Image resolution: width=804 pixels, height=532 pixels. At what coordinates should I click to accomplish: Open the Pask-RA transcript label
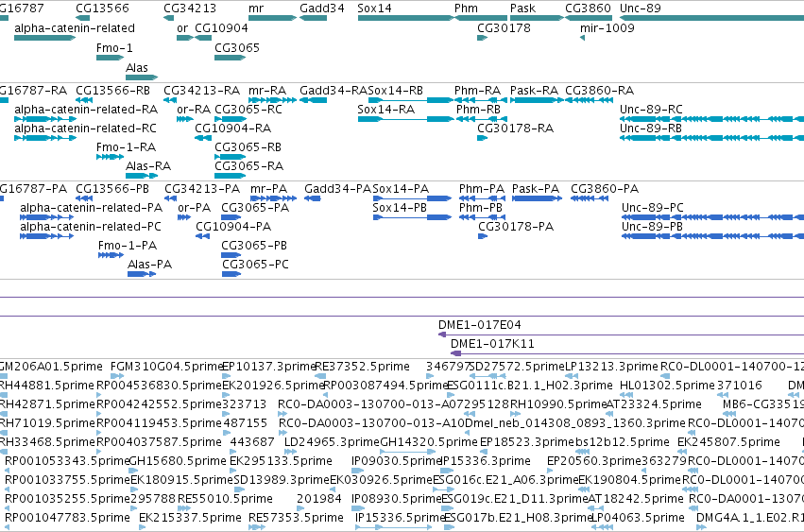tap(534, 91)
